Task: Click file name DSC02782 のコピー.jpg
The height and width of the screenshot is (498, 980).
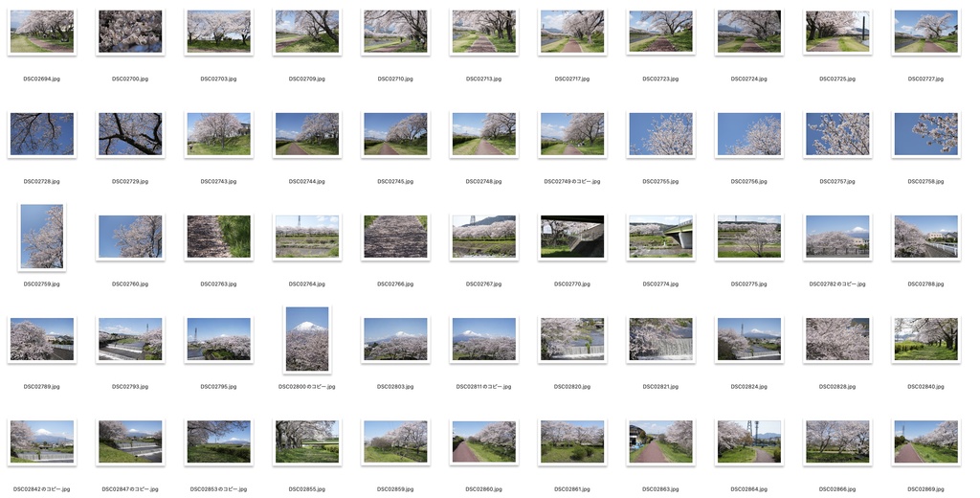Action: (837, 284)
